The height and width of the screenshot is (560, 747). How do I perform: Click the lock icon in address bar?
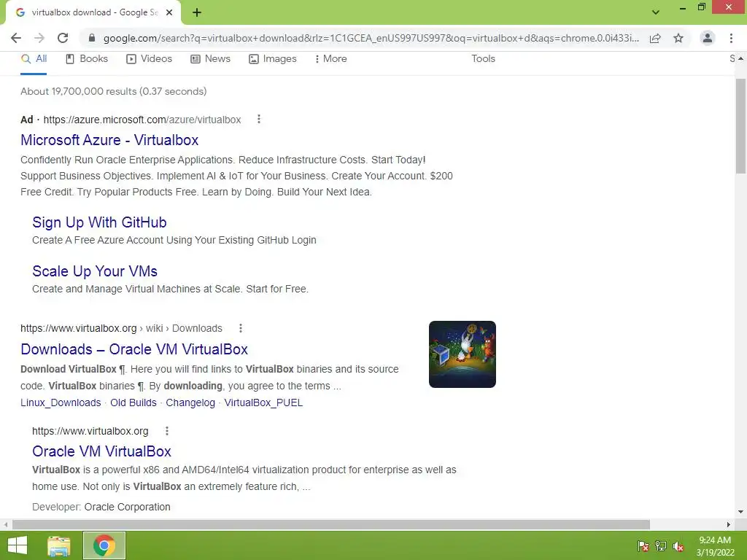(92, 38)
